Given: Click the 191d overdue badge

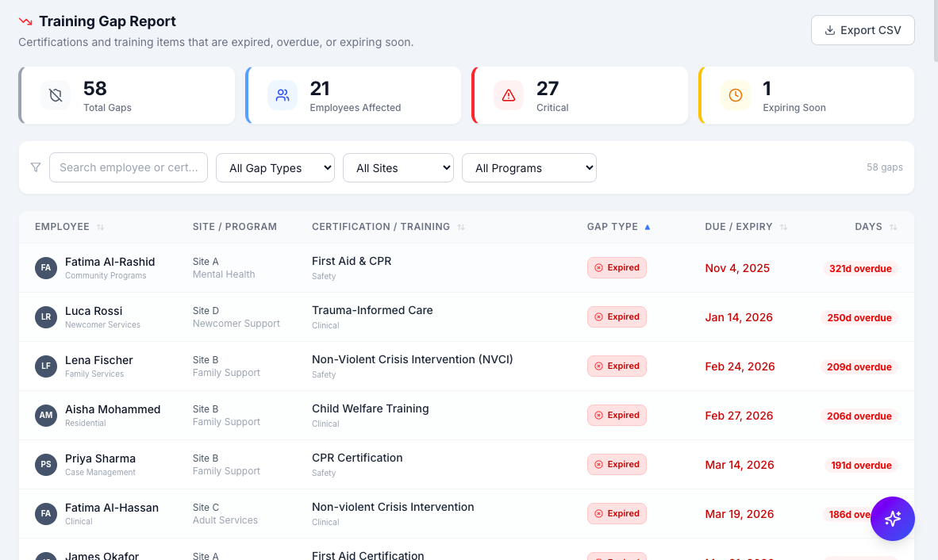Looking at the screenshot, I should point(861,465).
